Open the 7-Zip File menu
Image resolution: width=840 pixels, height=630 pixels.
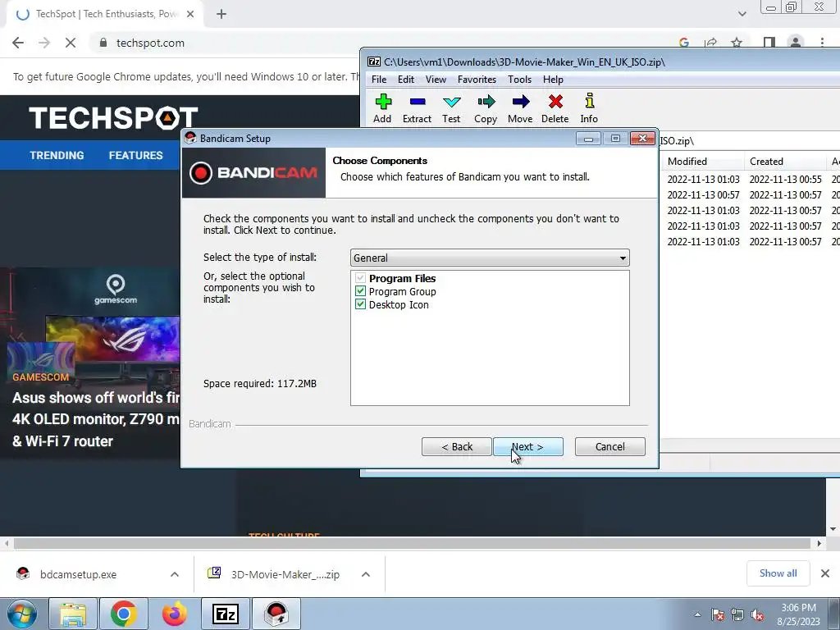[379, 80]
